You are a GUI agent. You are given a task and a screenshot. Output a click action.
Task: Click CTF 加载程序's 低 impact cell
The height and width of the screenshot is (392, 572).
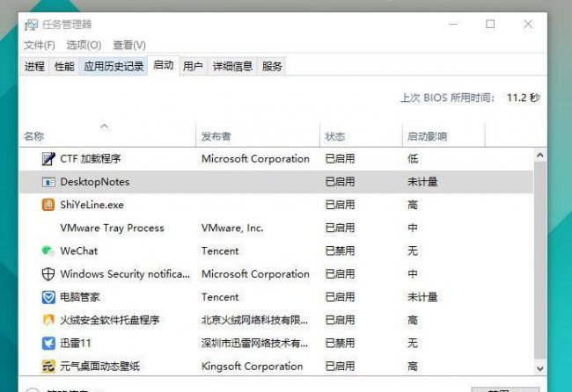click(x=413, y=159)
